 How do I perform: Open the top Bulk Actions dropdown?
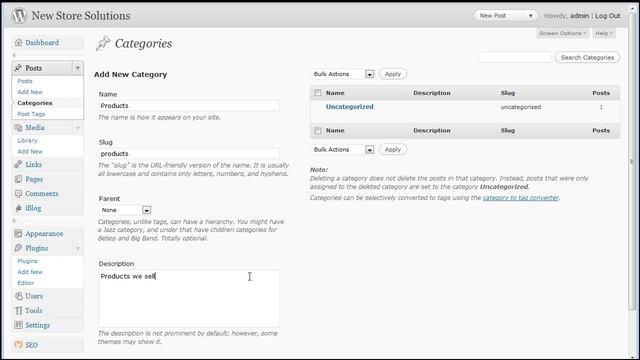[x=342, y=74]
